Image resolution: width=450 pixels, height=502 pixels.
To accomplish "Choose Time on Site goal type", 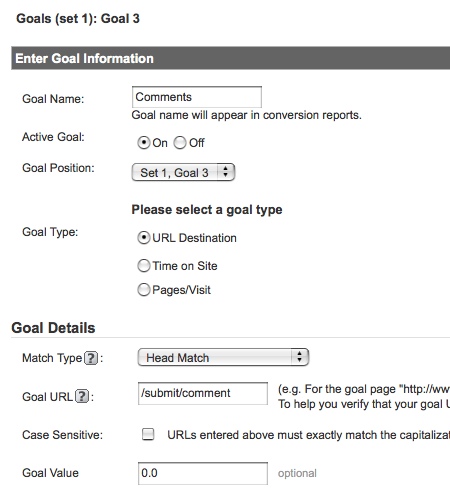I will [x=144, y=266].
